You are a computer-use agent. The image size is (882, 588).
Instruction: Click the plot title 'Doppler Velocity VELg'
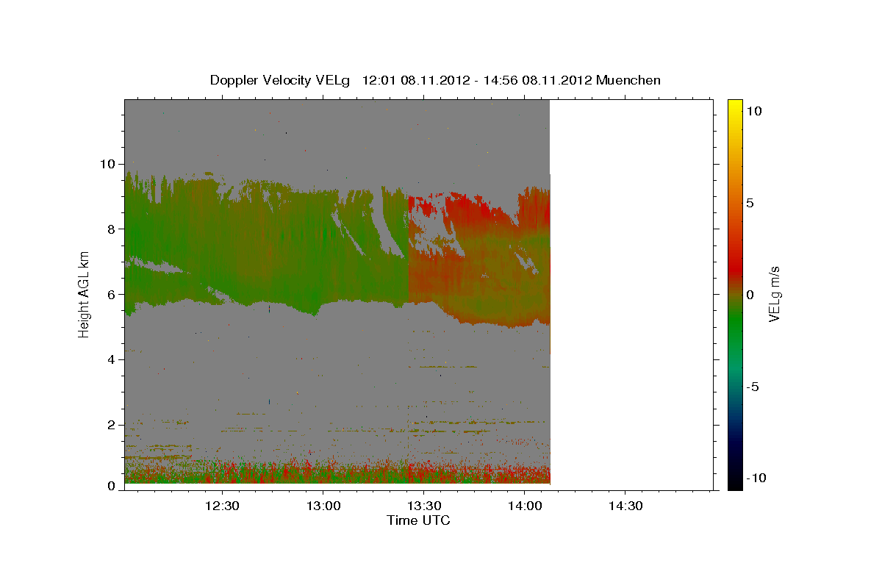tap(282, 80)
